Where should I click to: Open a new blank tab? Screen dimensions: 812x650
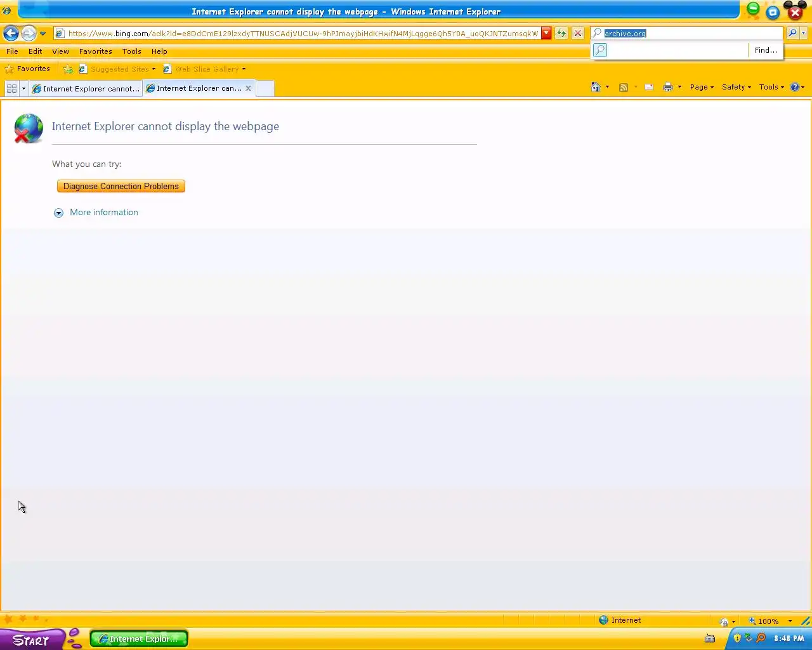[x=265, y=89]
